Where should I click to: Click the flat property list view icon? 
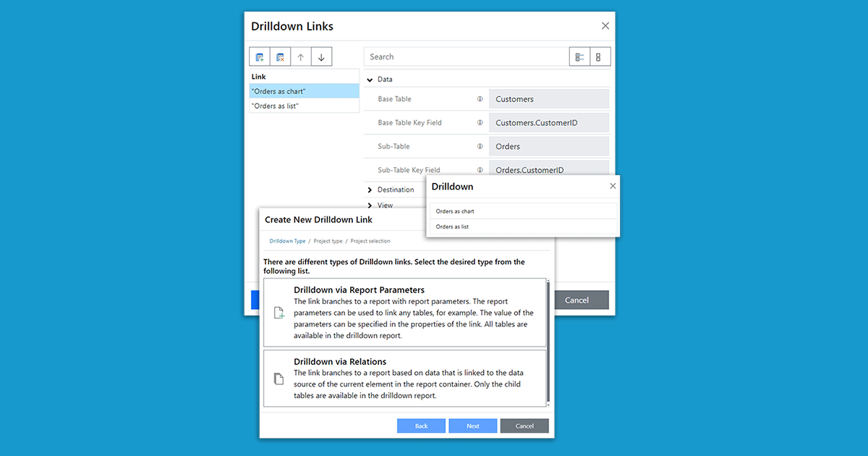tap(600, 57)
